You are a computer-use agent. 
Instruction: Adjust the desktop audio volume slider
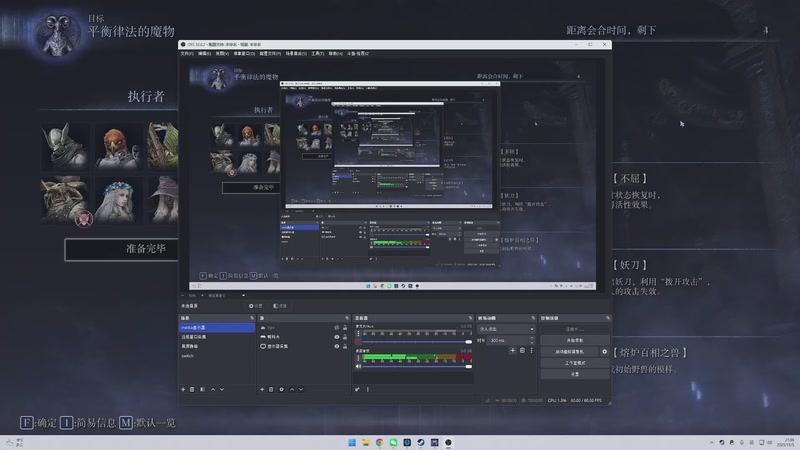pyautogui.click(x=417, y=366)
